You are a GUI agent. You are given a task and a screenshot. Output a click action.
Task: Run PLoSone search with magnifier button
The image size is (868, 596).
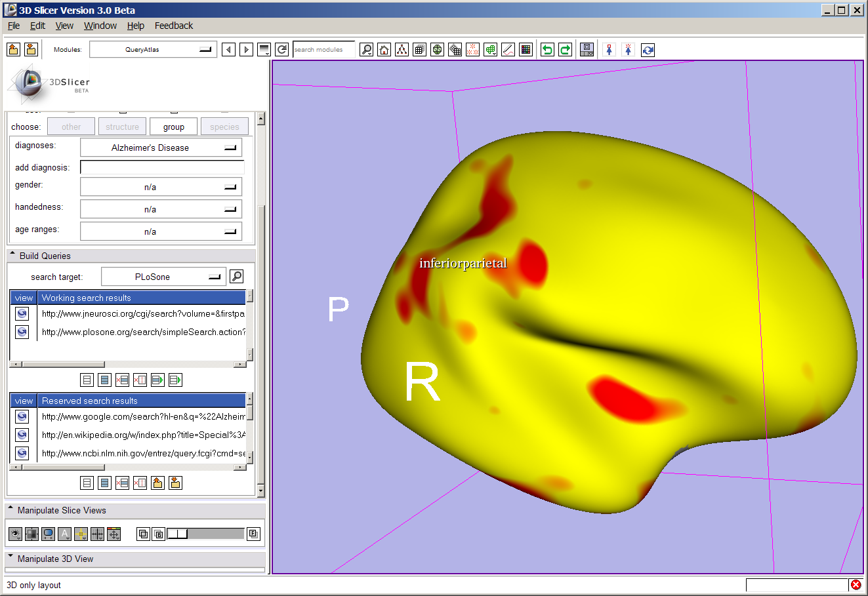pyautogui.click(x=237, y=277)
